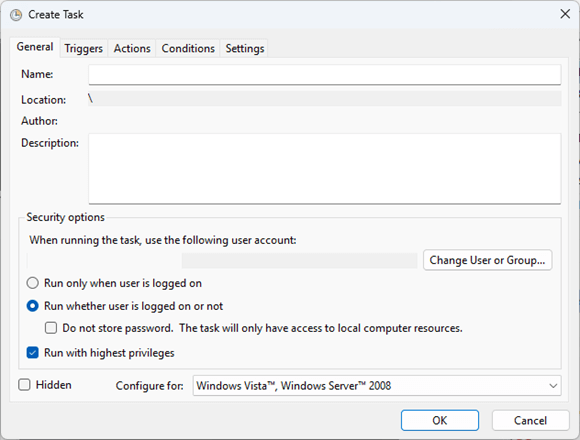580x440 pixels.
Task: Click into the Description text area
Action: 325,169
